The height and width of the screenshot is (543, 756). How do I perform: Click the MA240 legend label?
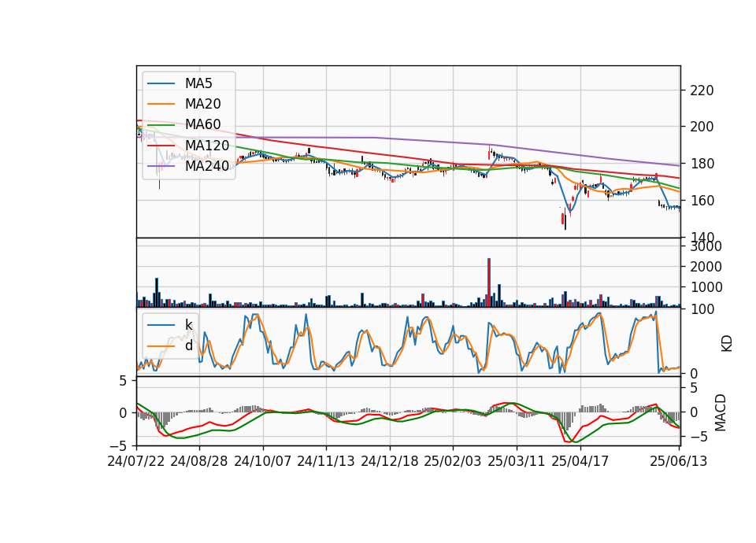pos(207,166)
